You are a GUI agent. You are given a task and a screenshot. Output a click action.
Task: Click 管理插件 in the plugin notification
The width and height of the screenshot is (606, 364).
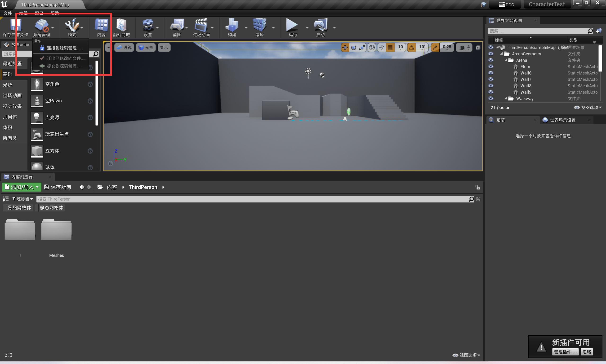point(565,351)
